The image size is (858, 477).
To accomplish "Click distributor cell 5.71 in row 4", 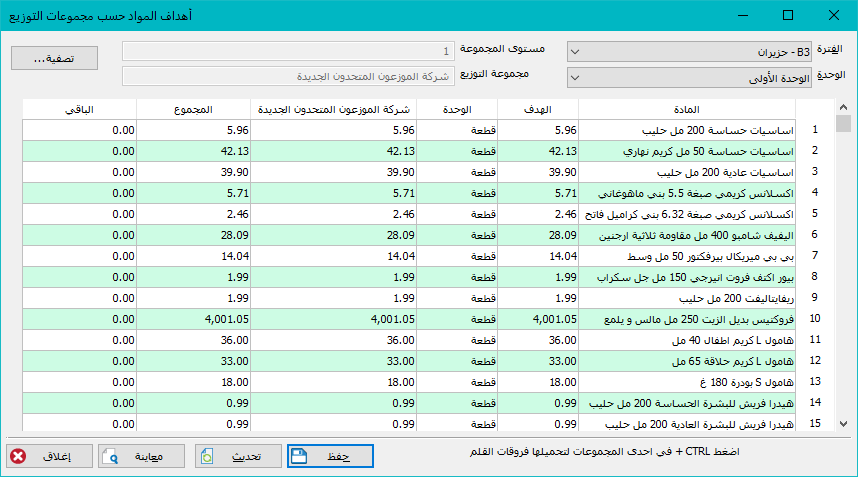I will click(334, 193).
